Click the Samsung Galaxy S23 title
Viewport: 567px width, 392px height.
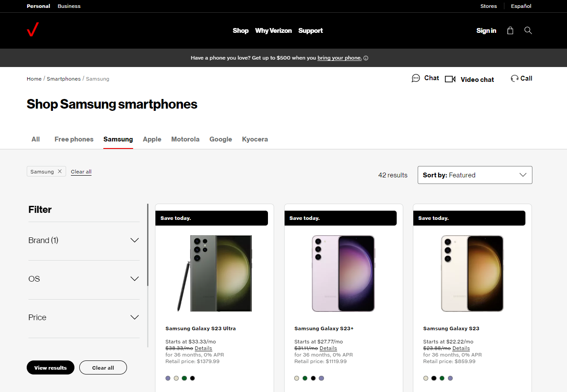click(451, 328)
